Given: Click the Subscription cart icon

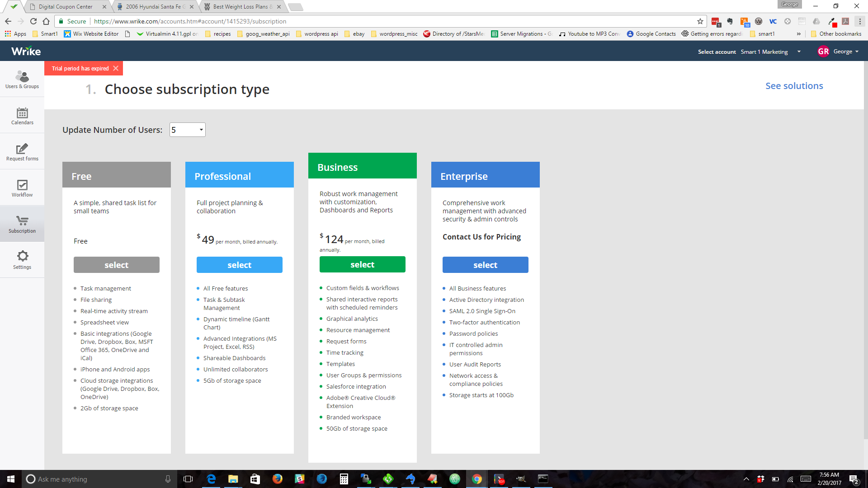Looking at the screenshot, I should (x=22, y=221).
